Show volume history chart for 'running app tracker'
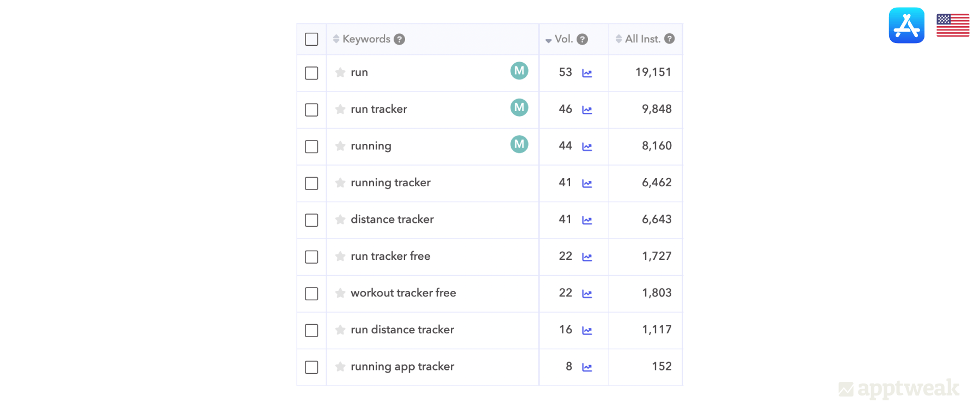Viewport: 980px width, 420px height. coord(587,367)
